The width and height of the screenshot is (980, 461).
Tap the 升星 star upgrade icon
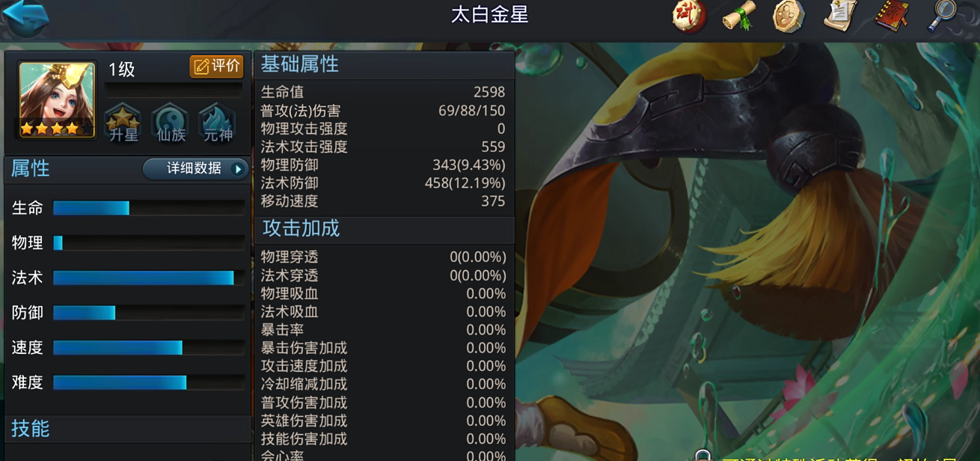(x=123, y=123)
